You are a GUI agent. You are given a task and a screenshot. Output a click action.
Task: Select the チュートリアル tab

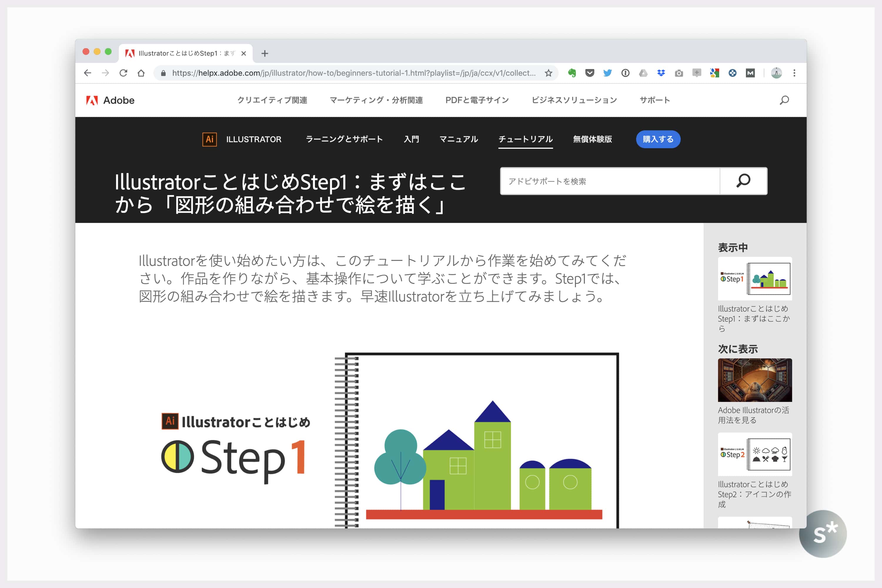(x=525, y=139)
